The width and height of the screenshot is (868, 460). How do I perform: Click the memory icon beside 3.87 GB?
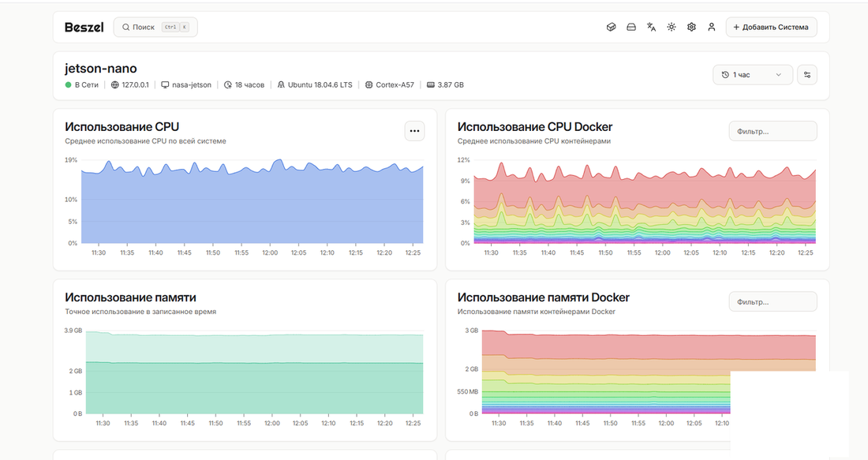430,84
